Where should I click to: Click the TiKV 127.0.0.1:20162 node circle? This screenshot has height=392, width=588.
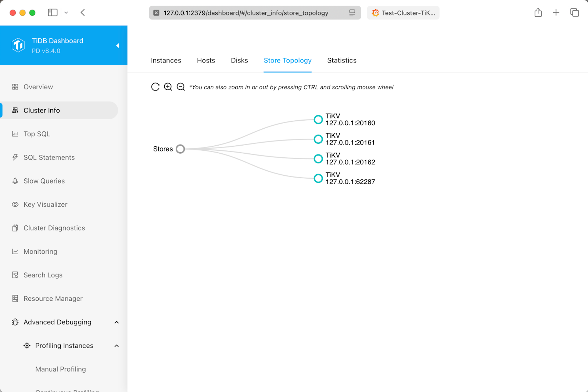pos(318,159)
